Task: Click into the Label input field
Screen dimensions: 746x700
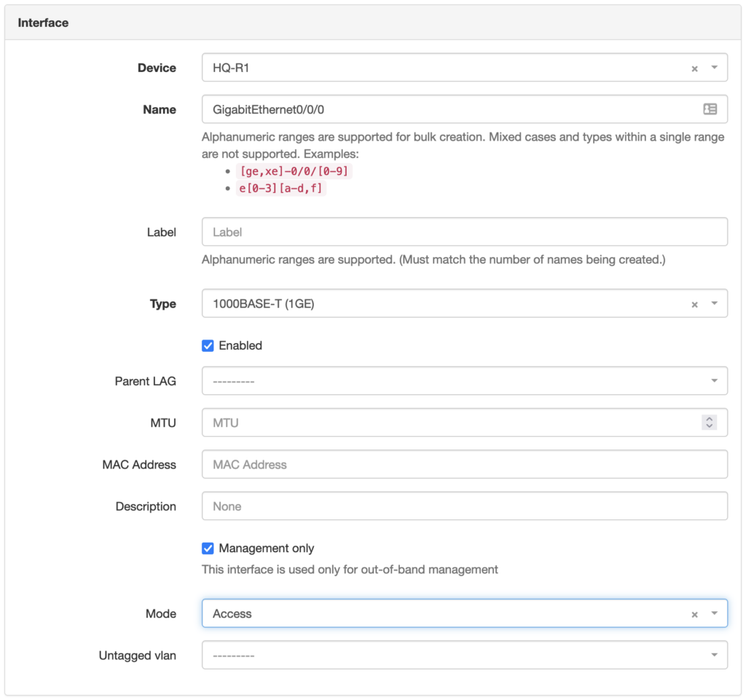Action: (x=464, y=232)
